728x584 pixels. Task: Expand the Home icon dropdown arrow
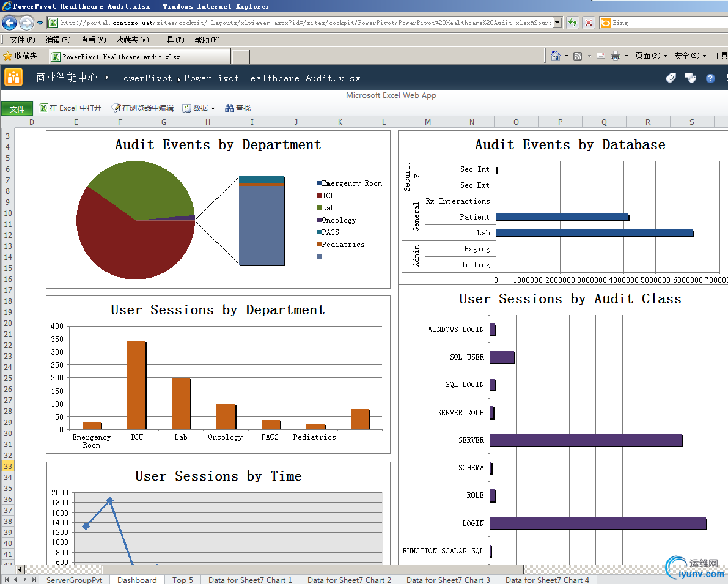click(x=567, y=56)
